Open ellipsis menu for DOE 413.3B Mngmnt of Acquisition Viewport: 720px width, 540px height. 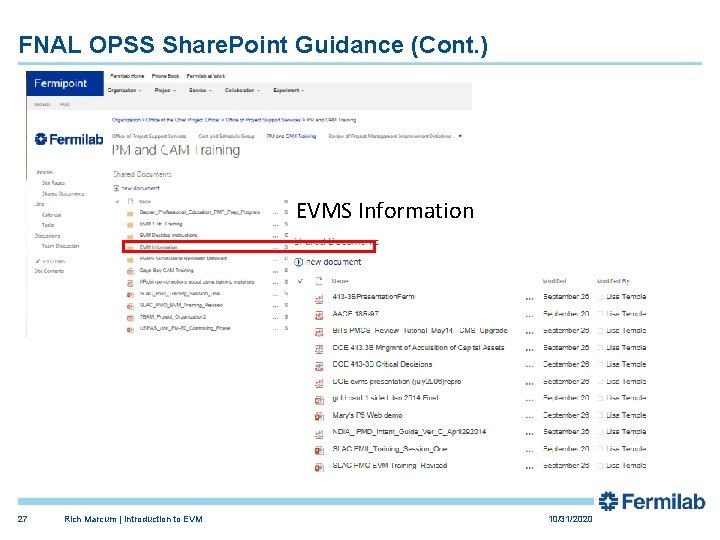[529, 349]
